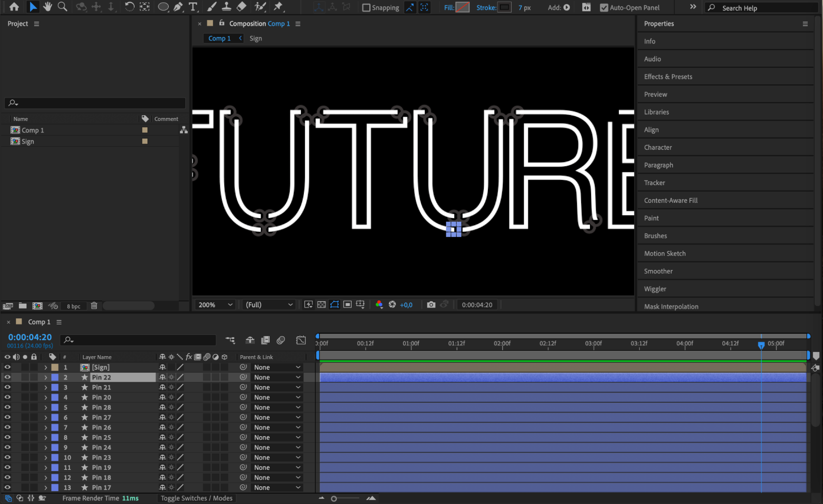The width and height of the screenshot is (823, 504).
Task: Select the Eraser tool
Action: coord(242,7)
